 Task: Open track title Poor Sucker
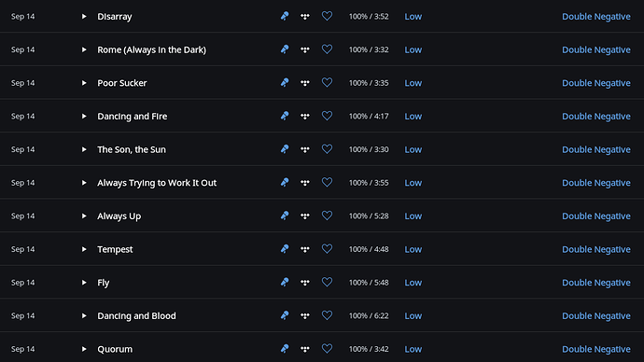point(122,83)
